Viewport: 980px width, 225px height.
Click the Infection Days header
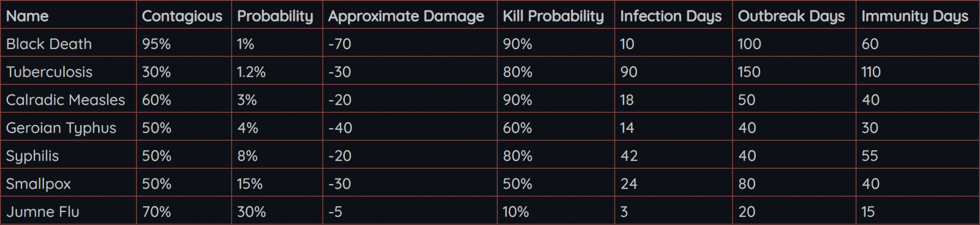[x=671, y=16]
